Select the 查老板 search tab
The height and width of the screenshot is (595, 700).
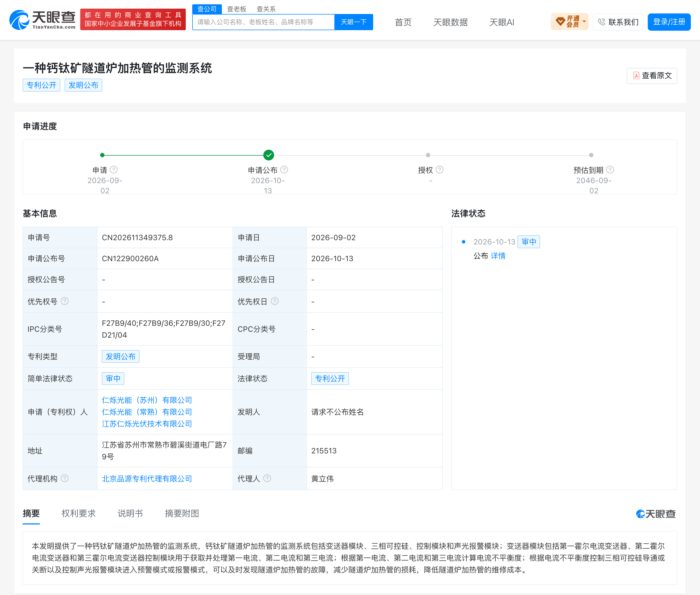(236, 9)
